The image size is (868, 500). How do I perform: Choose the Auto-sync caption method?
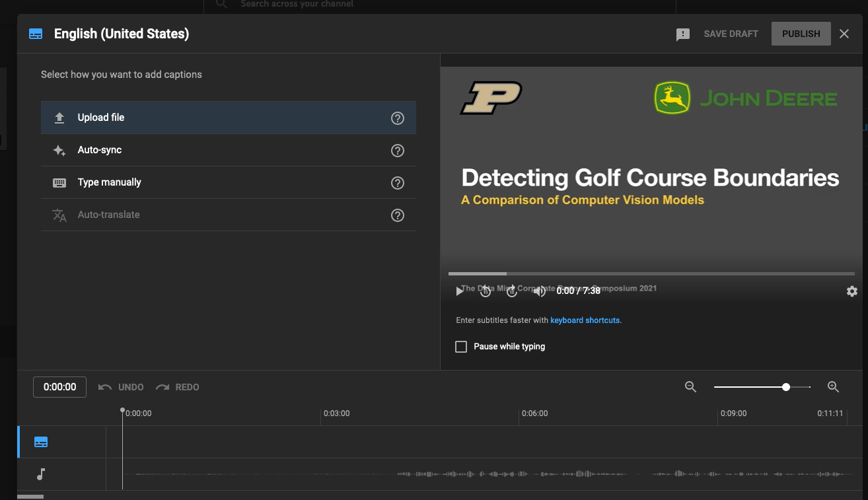tap(100, 150)
